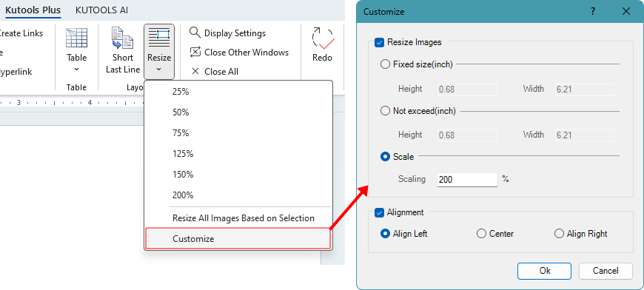Click the Scaling percentage input field

[467, 180]
